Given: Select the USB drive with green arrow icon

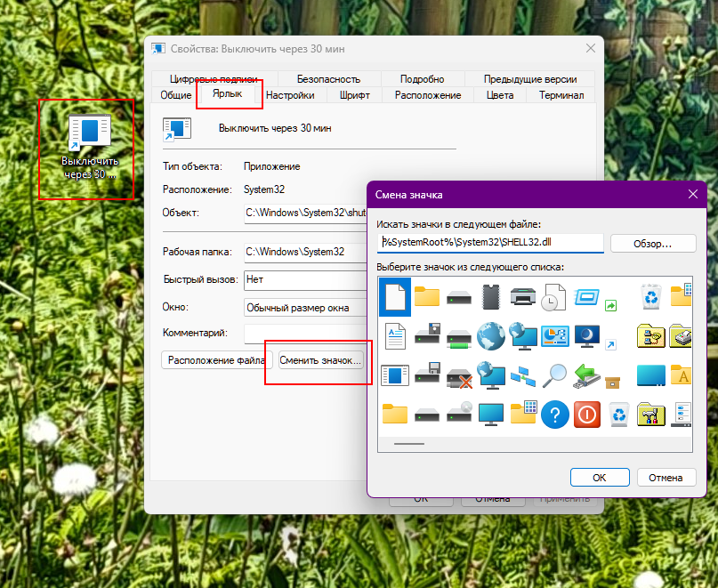Looking at the screenshot, I should point(586,375).
